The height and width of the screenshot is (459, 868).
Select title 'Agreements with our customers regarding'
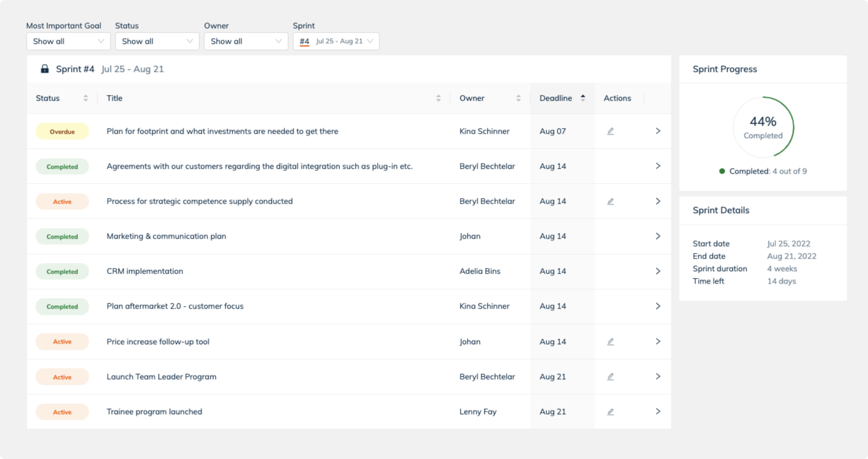(260, 166)
